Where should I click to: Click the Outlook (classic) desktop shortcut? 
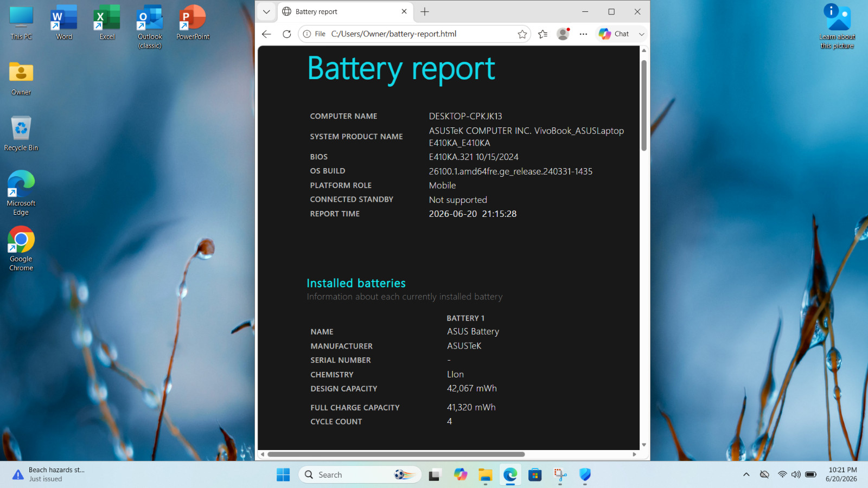[x=150, y=27]
